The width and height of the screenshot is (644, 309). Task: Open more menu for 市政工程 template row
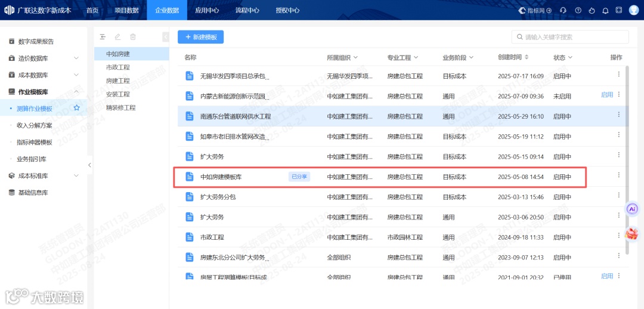click(x=618, y=236)
